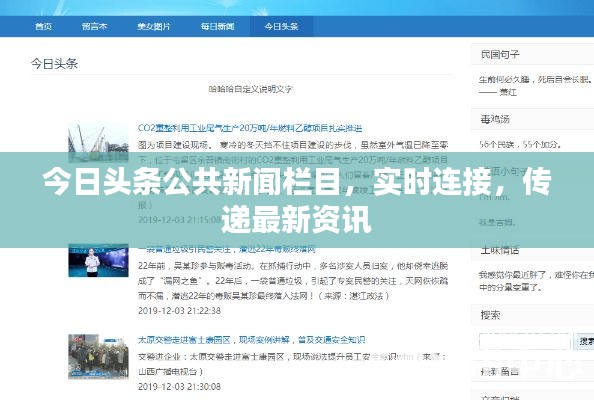Open the 首页 home tab

click(x=43, y=26)
